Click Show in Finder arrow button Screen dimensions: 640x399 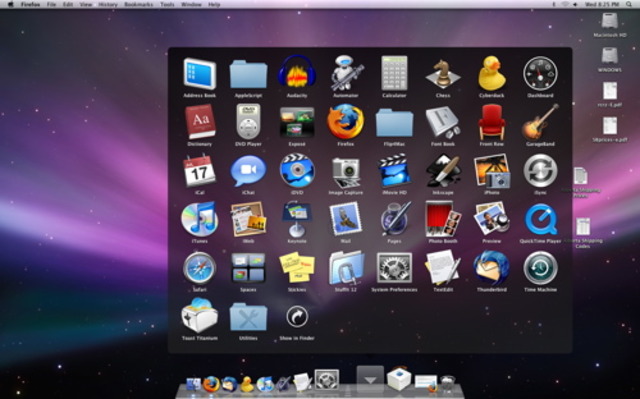coord(297,317)
